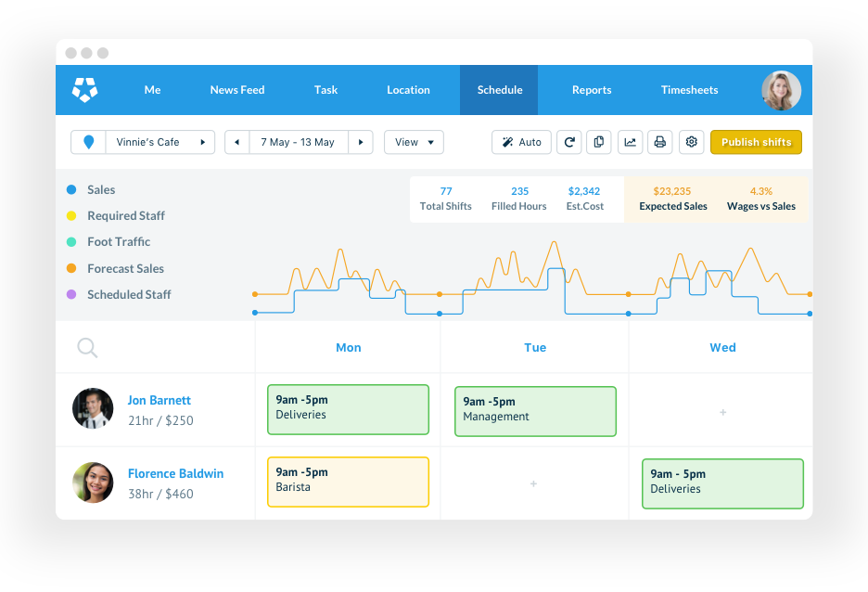The image size is (868, 592).
Task: Open the chart statistics icon
Action: (x=631, y=142)
